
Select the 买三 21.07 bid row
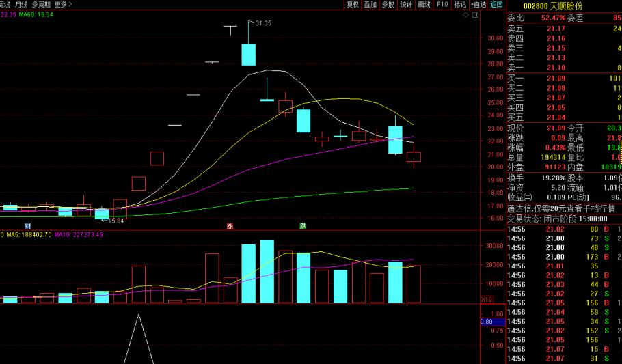click(564, 98)
